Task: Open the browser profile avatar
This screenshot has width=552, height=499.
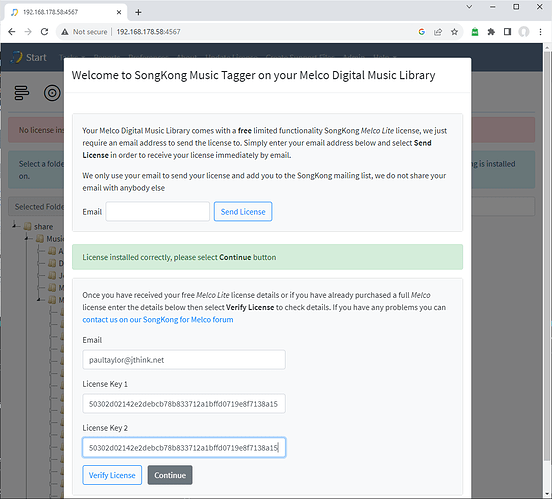Action: pos(524,32)
